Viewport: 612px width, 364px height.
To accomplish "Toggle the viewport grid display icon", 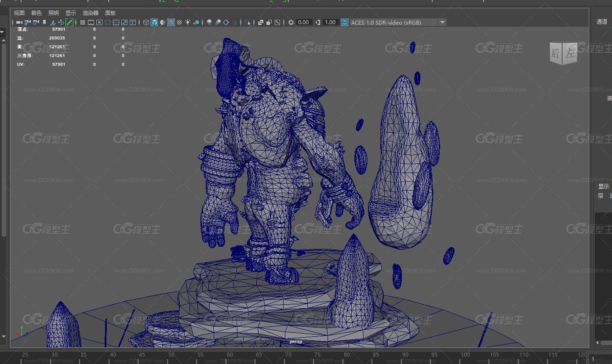I will (x=83, y=22).
